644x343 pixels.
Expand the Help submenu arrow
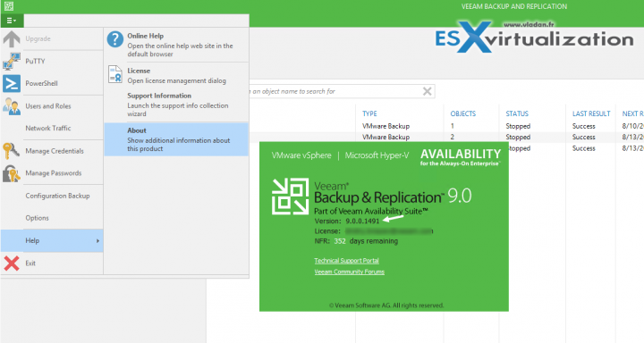coord(97,241)
